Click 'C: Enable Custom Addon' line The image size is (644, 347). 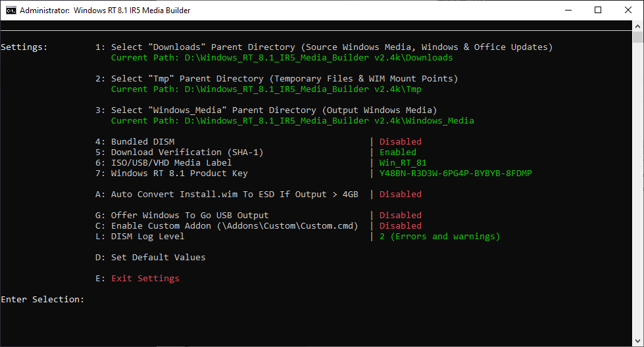(227, 226)
